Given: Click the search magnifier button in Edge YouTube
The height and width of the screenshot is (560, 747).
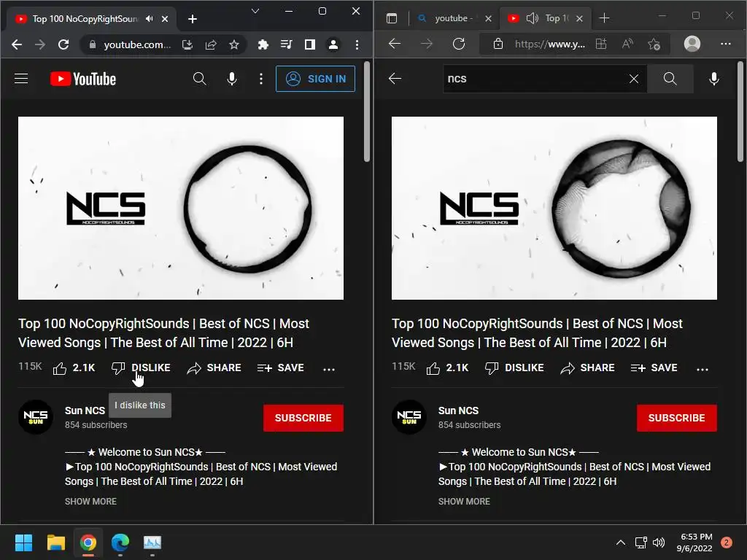Looking at the screenshot, I should click(x=670, y=79).
